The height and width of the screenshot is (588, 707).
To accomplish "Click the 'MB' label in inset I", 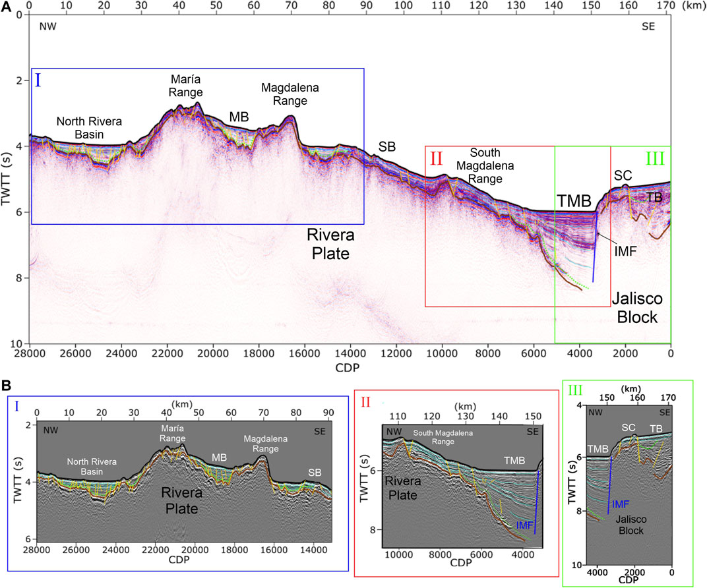I will pyautogui.click(x=219, y=457).
